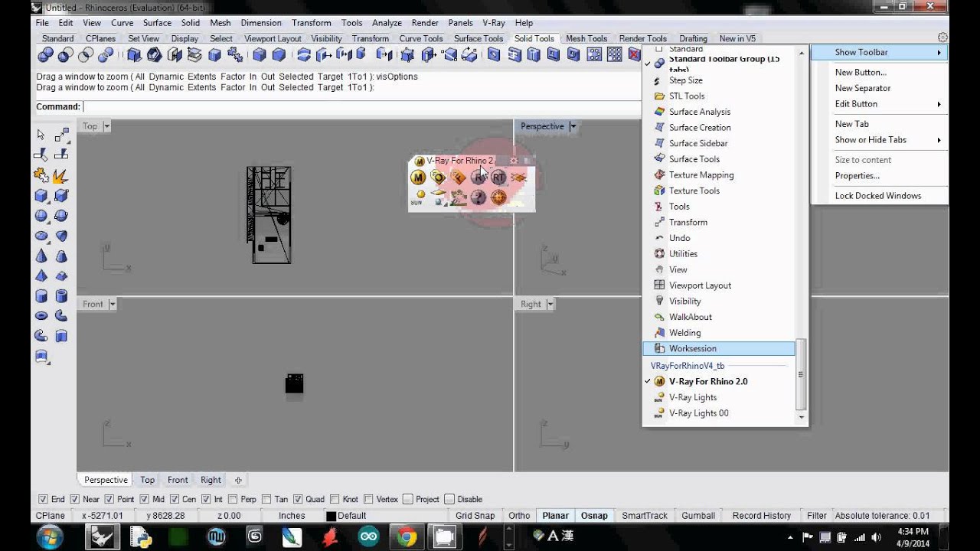Toggle the Point osnap checkbox
Screen dimensions: 980x551
click(109, 499)
